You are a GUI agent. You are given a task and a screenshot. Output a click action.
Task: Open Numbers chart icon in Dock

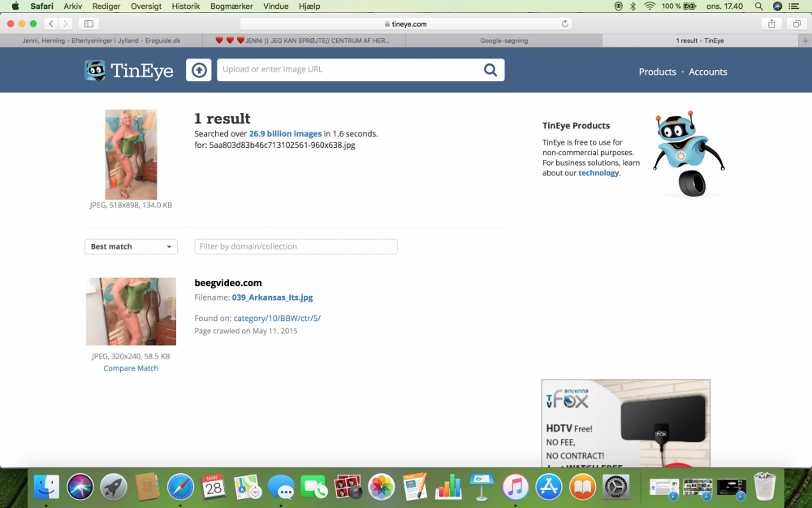(x=448, y=487)
